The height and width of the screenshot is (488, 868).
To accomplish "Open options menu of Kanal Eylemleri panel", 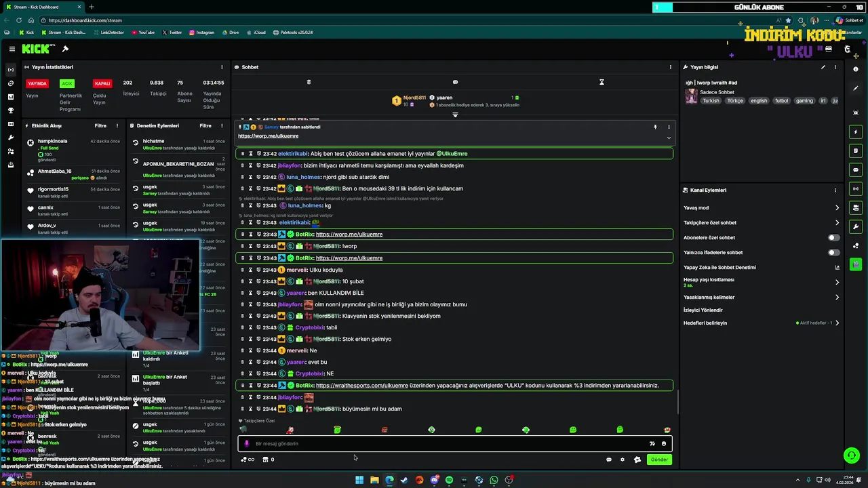I will [835, 190].
